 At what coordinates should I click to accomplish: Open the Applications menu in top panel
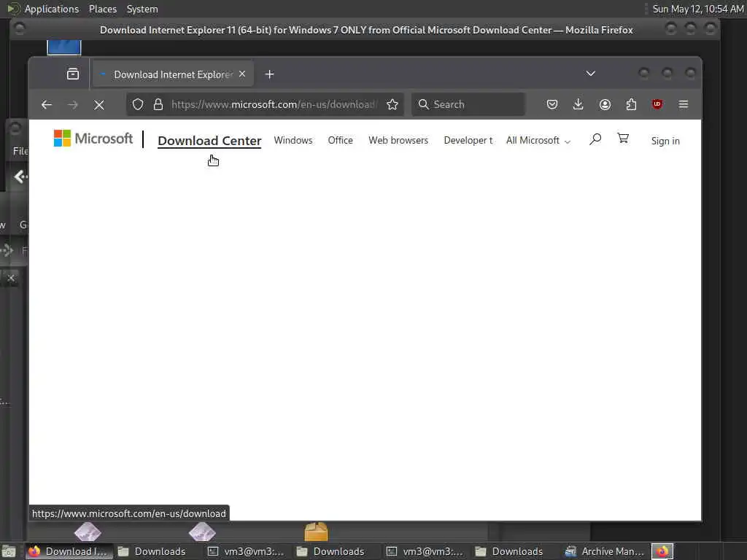click(x=52, y=9)
